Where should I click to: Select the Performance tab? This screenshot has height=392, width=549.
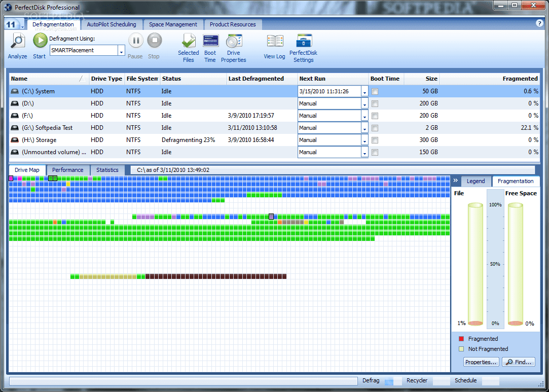(x=68, y=170)
